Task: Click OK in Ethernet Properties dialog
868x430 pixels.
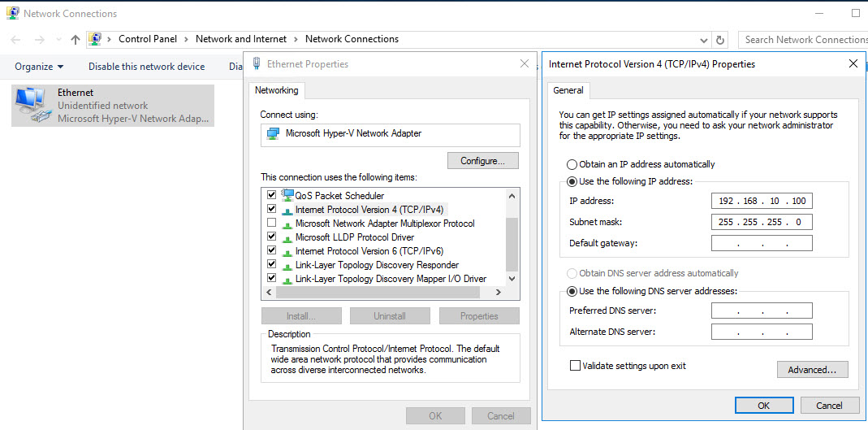Action: pyautogui.click(x=435, y=415)
